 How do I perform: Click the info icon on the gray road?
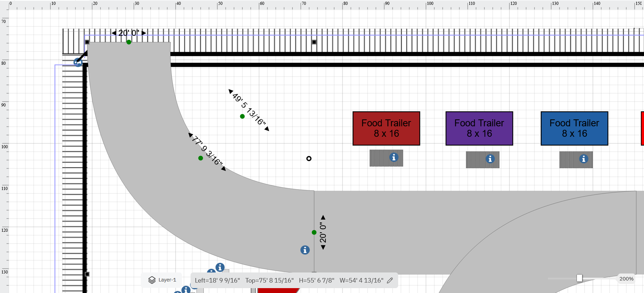(305, 250)
